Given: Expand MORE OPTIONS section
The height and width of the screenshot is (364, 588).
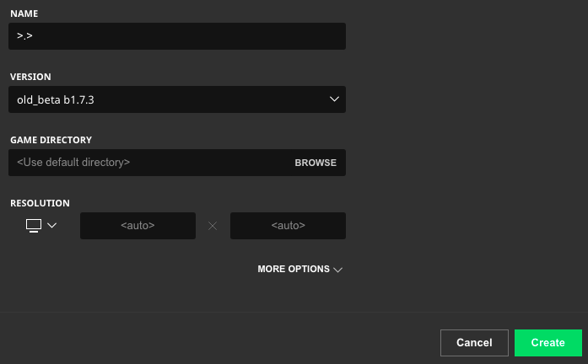Looking at the screenshot, I should point(300,270).
